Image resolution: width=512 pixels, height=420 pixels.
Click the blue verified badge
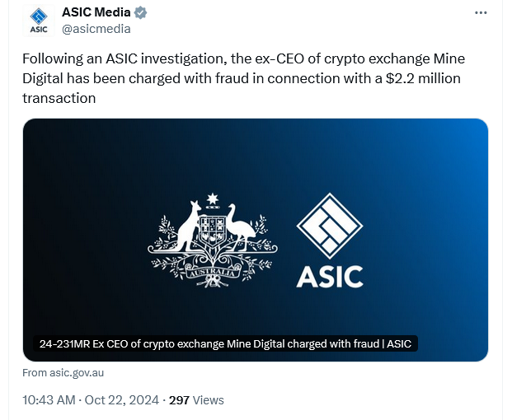point(141,14)
